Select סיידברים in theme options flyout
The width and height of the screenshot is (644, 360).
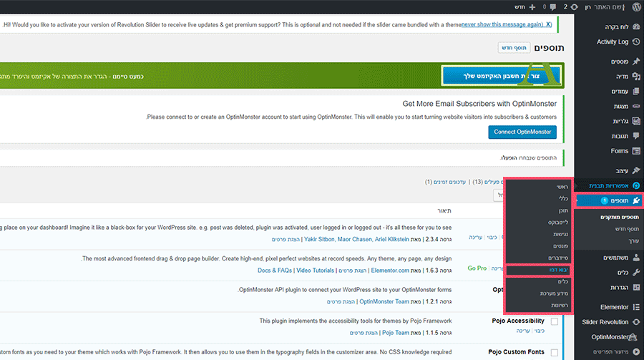(x=558, y=258)
